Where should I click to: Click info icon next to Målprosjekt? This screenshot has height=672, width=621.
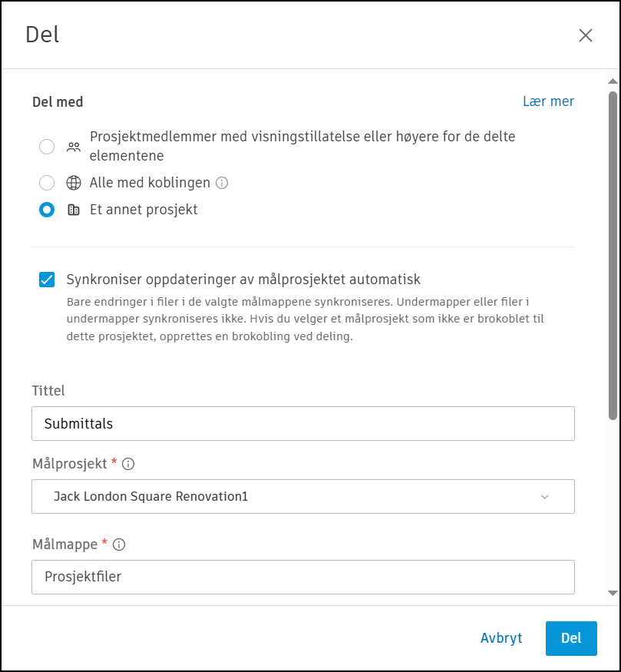[128, 464]
